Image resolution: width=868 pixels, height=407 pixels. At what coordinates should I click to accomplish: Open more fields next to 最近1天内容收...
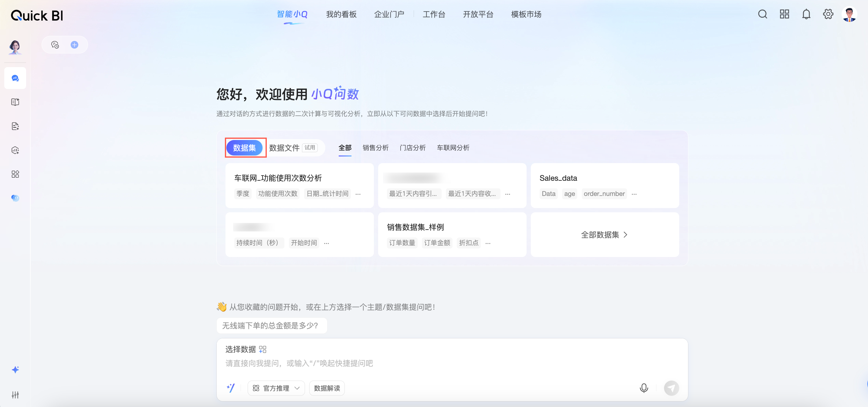pos(508,194)
